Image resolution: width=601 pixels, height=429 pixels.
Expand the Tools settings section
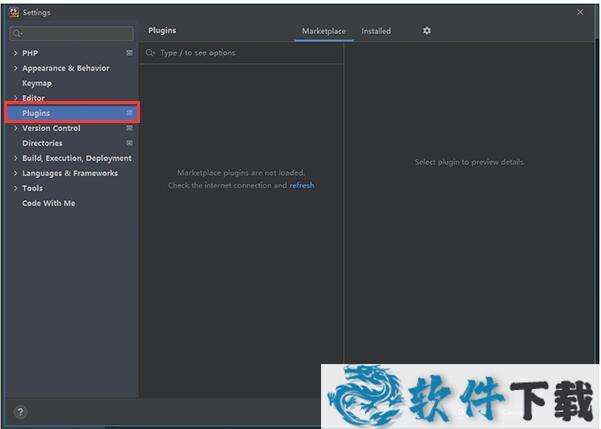pos(15,188)
